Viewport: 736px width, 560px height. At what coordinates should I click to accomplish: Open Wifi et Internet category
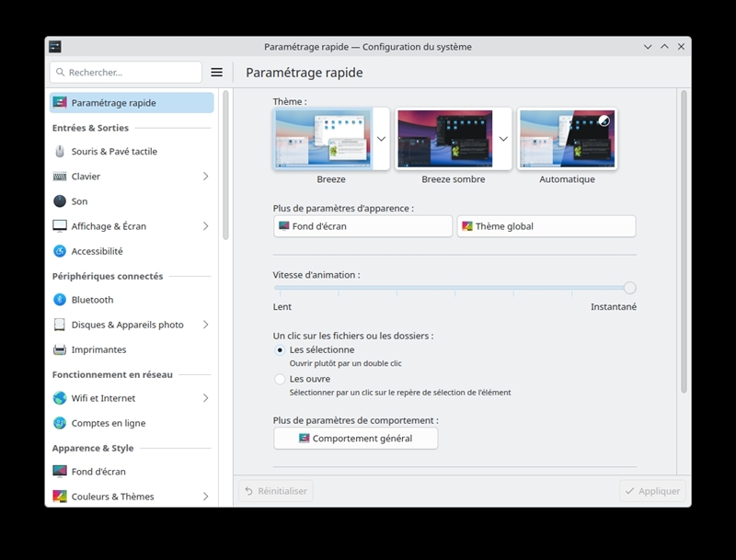pyautogui.click(x=132, y=398)
